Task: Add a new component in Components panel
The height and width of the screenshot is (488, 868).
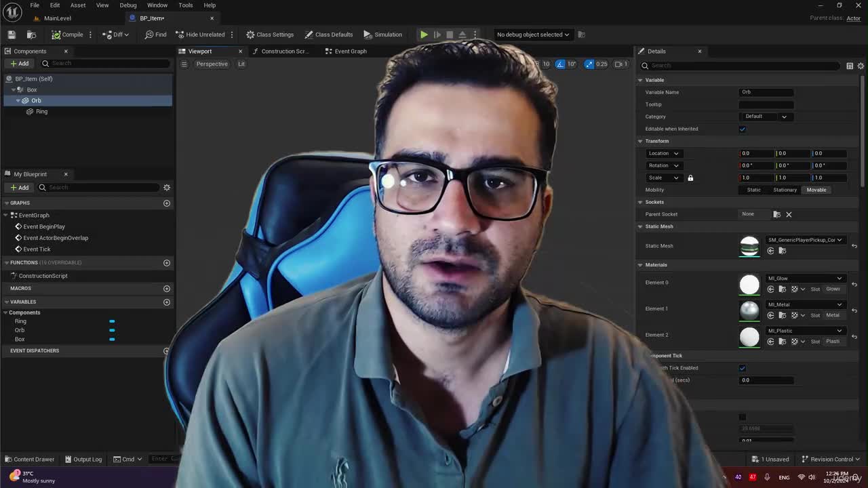Action: 19,64
